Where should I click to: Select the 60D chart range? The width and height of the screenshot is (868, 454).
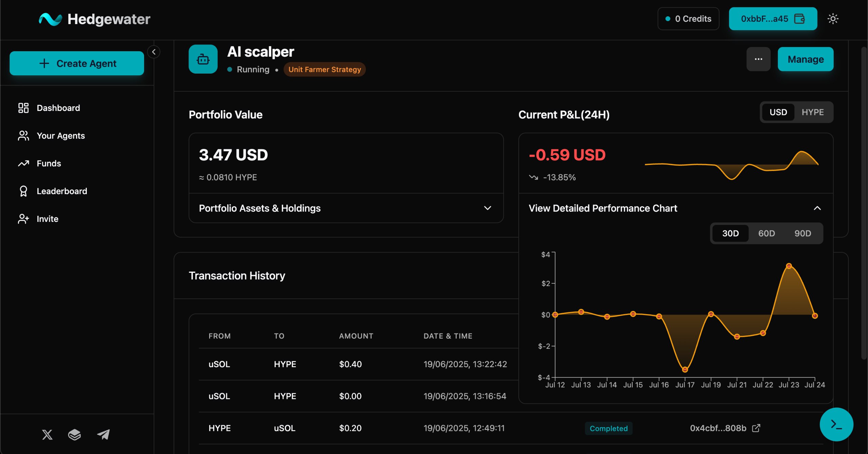(x=766, y=233)
